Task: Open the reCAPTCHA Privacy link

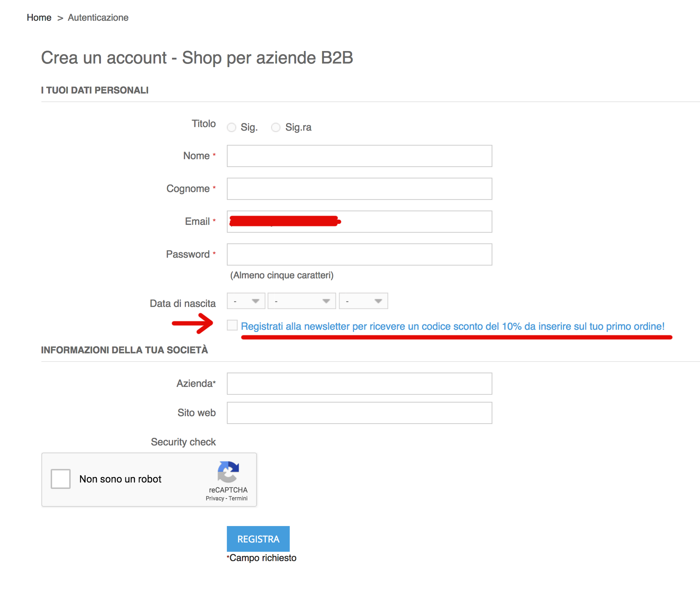Action: (215, 498)
